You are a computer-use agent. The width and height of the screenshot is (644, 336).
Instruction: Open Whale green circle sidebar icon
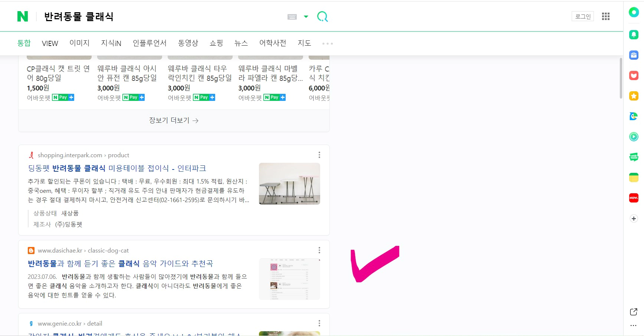pyautogui.click(x=634, y=12)
